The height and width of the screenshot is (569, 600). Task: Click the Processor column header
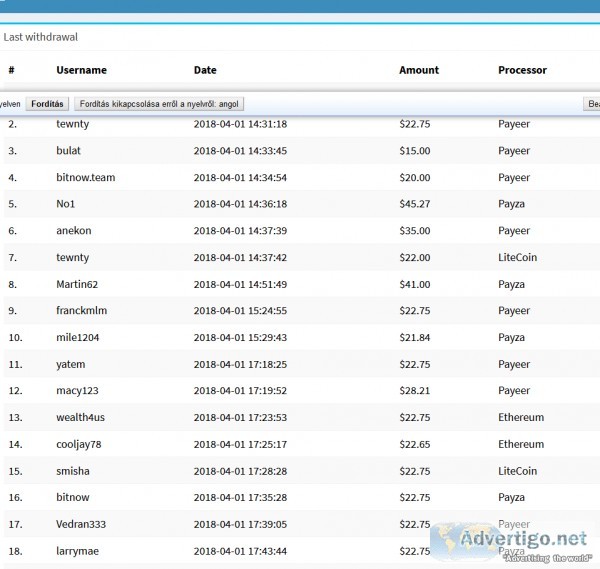click(522, 70)
